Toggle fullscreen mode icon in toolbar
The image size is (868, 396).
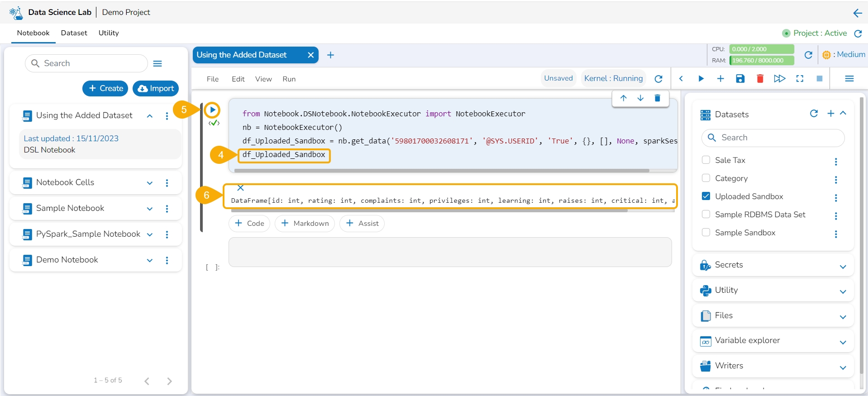pos(800,79)
